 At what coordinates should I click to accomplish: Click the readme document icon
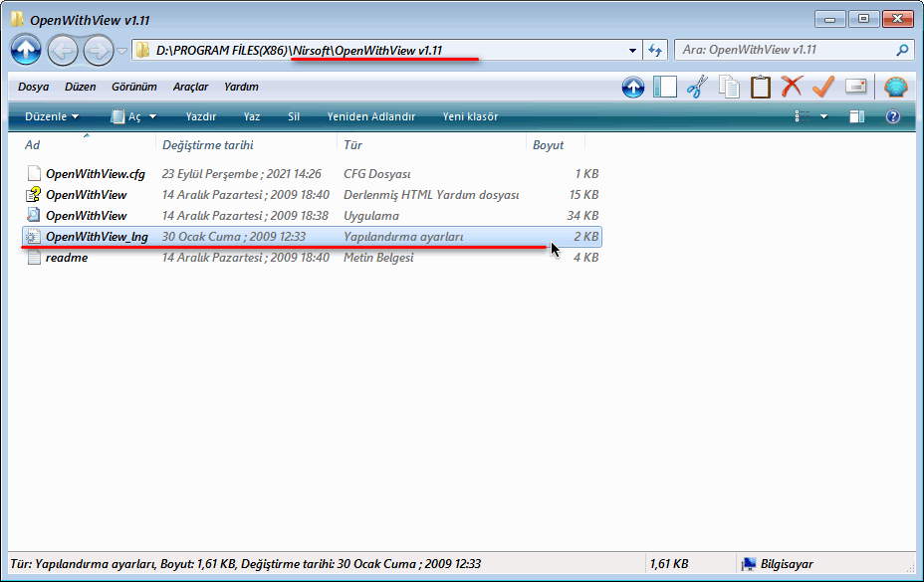[x=34, y=258]
